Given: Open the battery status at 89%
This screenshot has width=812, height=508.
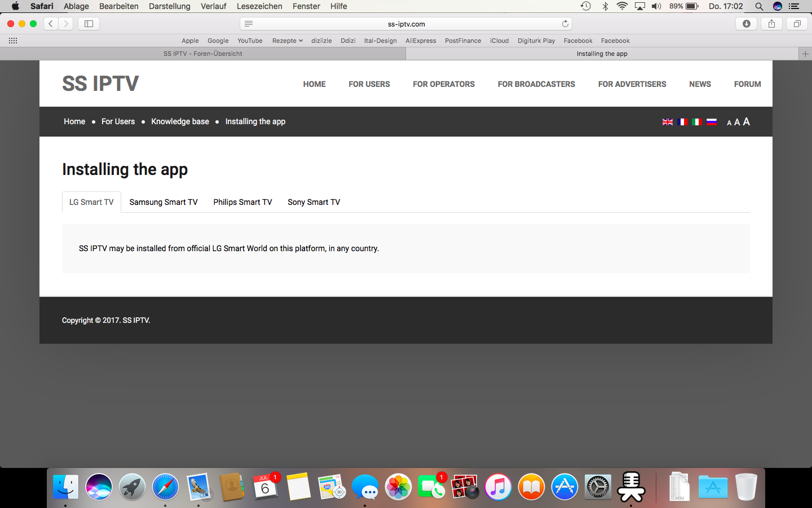Looking at the screenshot, I should [x=684, y=6].
